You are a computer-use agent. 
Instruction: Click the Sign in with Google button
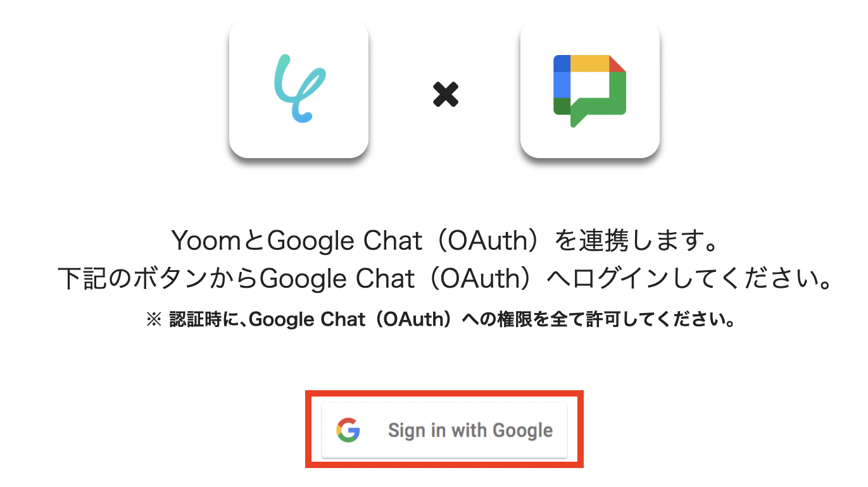444,430
